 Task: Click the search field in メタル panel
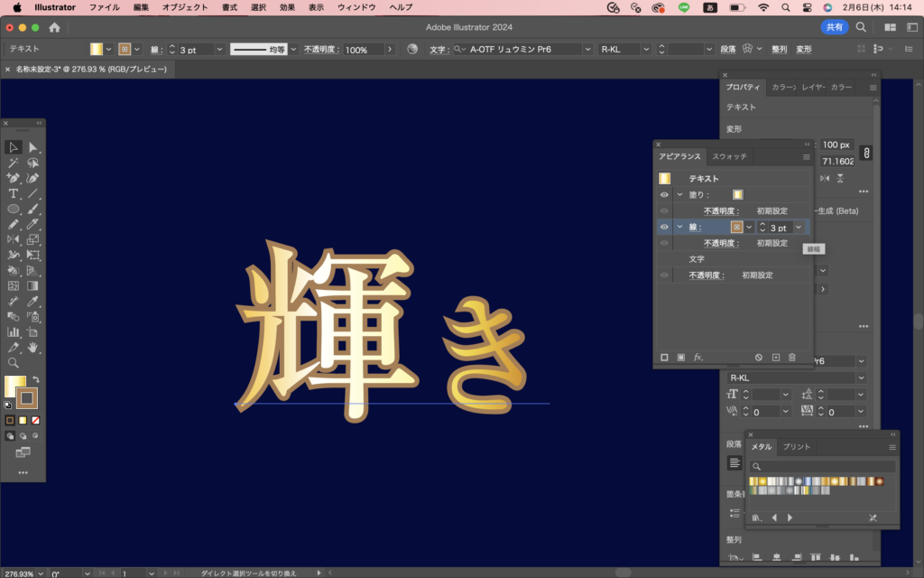pyautogui.click(x=821, y=465)
